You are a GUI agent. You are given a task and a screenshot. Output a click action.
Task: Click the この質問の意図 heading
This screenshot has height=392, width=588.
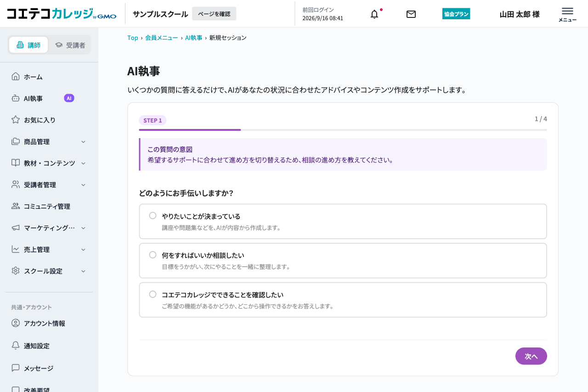170,150
